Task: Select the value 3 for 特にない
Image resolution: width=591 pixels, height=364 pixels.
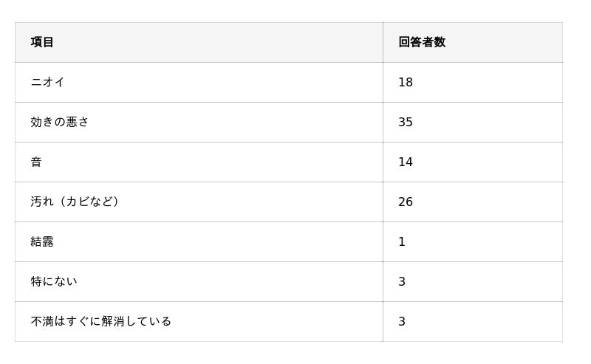Action: pos(402,281)
